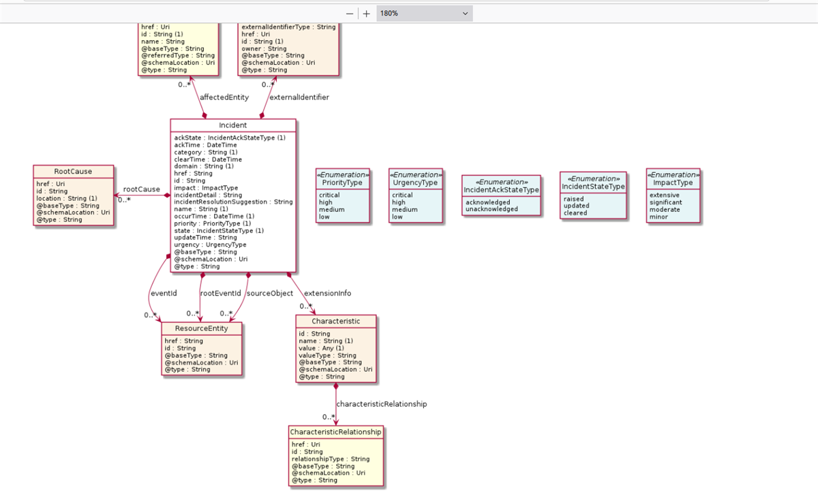The image size is (818, 504).
Task: Click the IncidentAckStateType enumeration name
Action: coord(501,190)
